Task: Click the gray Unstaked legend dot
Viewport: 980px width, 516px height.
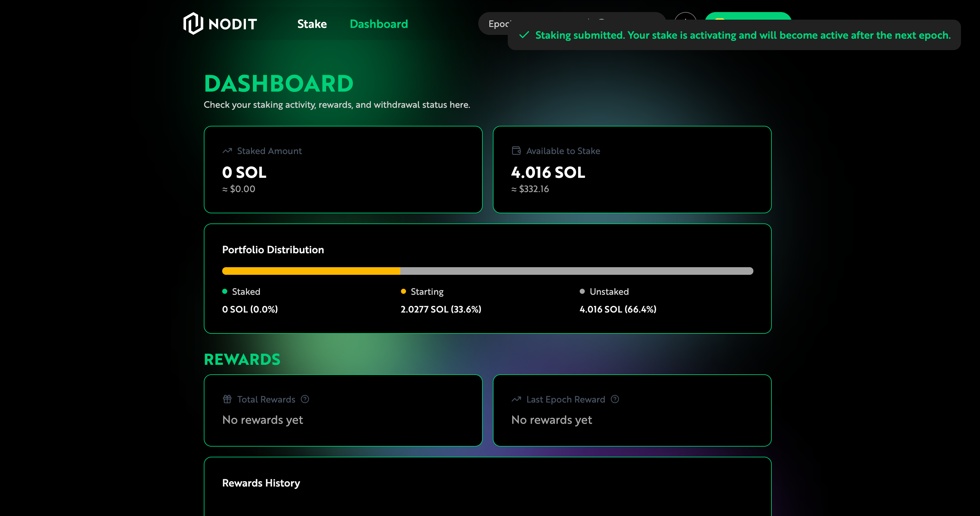Action: [582, 292]
